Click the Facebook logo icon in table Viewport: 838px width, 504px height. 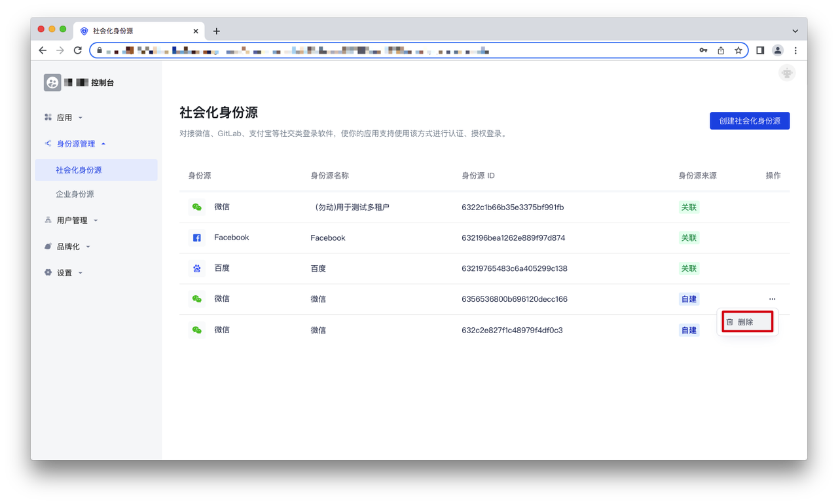click(196, 238)
